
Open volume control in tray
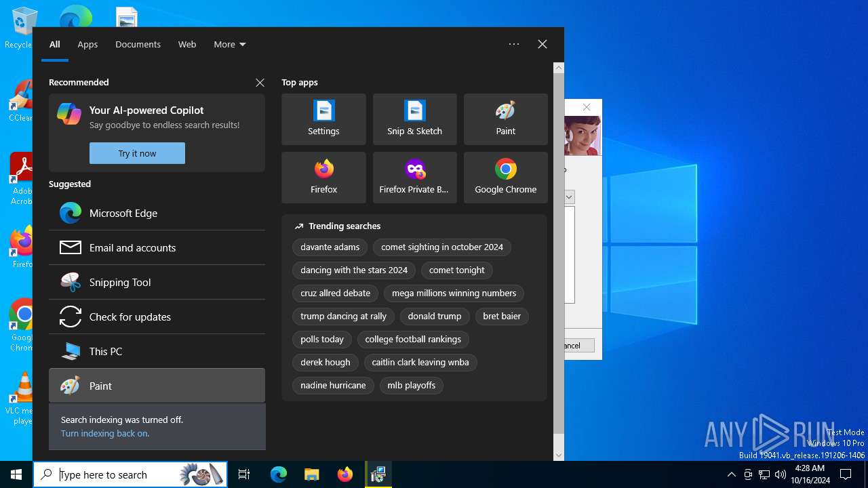coord(780,474)
